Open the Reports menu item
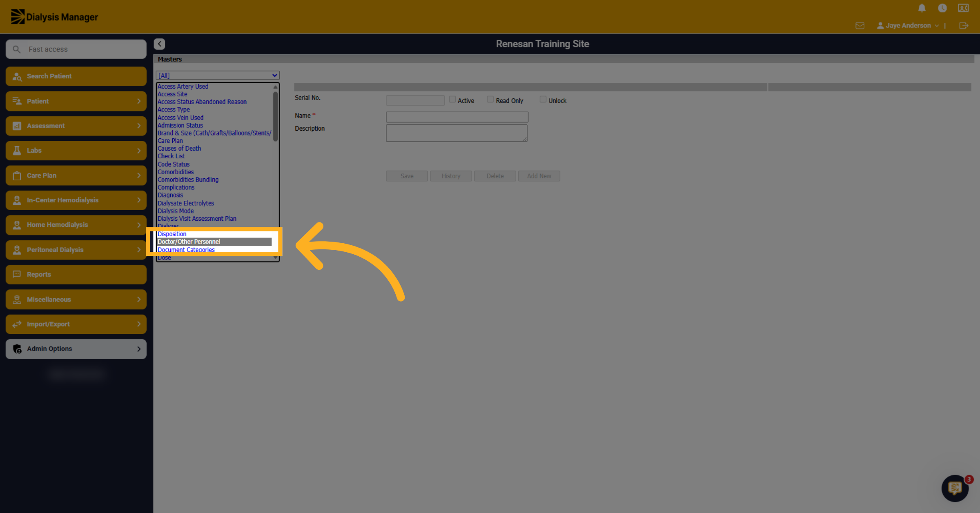Screen dimensions: 980x513 pos(76,275)
